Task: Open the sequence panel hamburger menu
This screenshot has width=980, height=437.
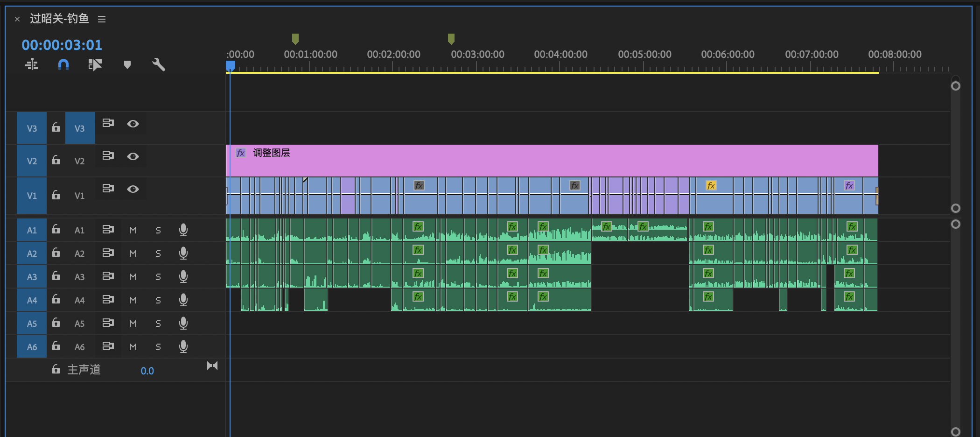Action: tap(102, 19)
